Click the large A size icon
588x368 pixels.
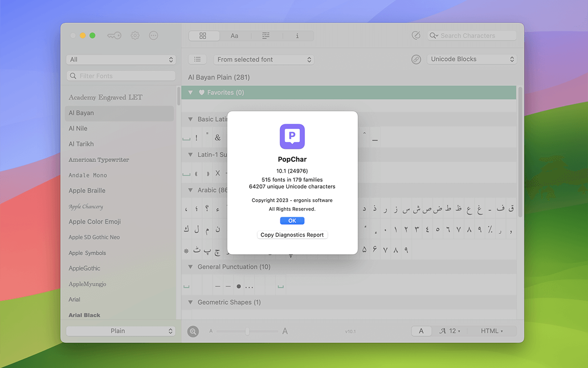(x=285, y=331)
